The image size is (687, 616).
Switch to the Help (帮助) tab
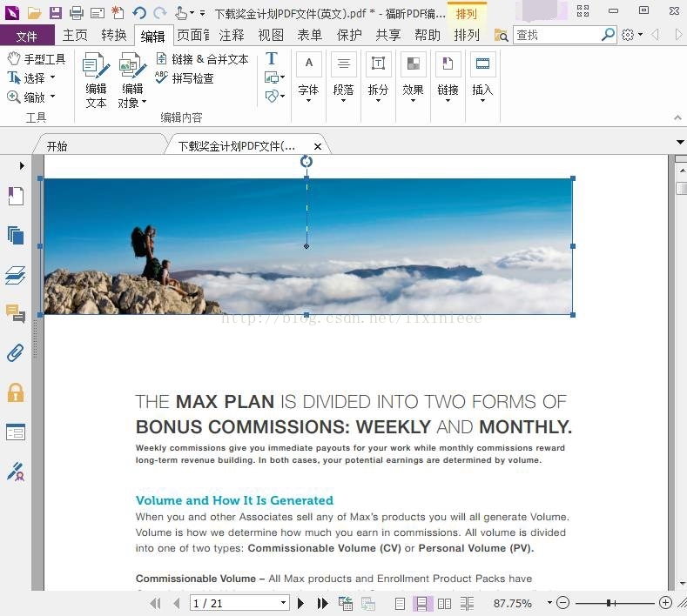point(428,35)
